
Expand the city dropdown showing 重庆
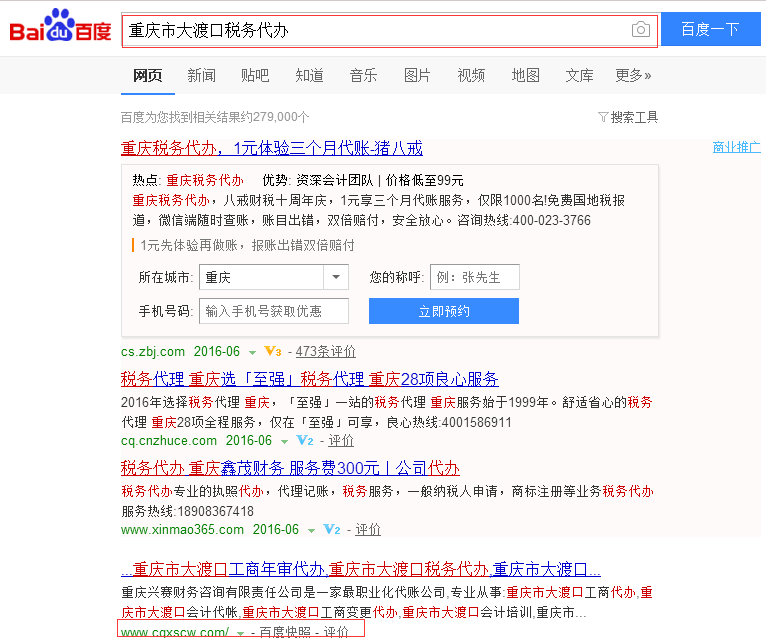pos(336,277)
